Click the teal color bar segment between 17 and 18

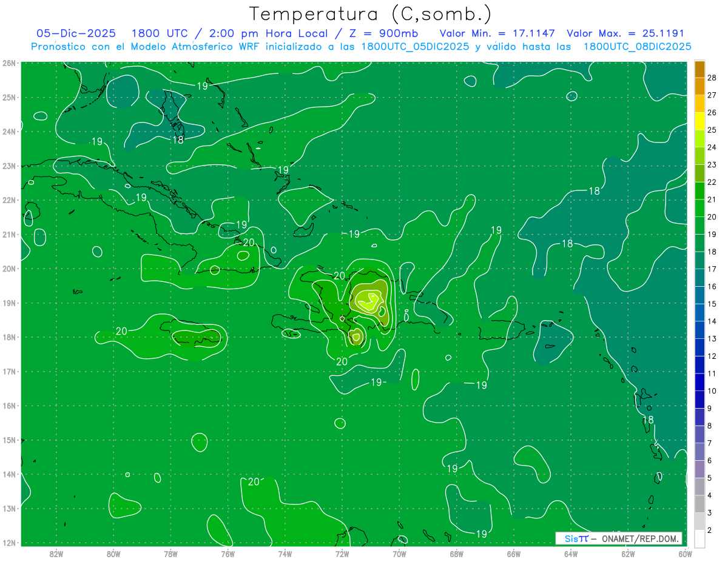click(x=699, y=261)
